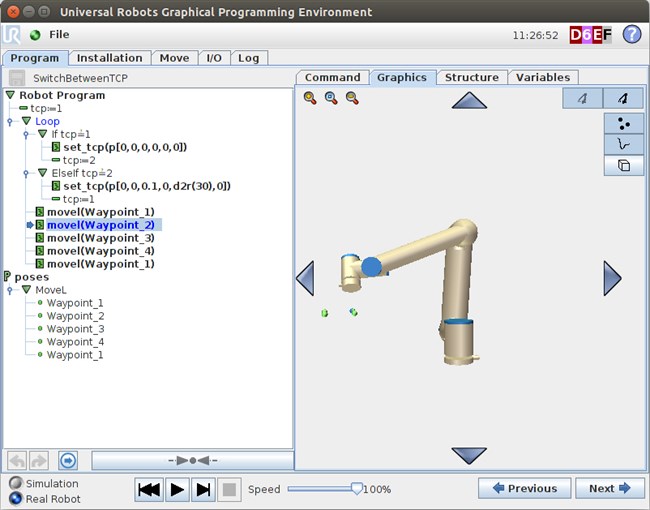Screen dimensions: 650x510
Task: Select the movel(Waypoint_4) script line
Action: point(101,251)
